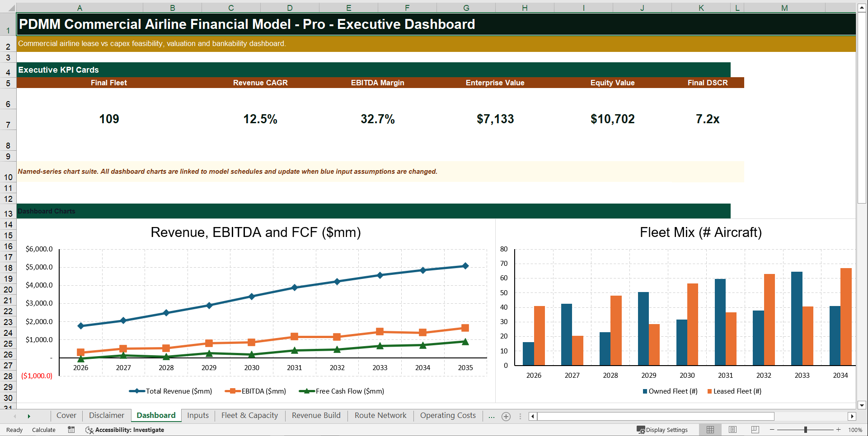
Task: Click the 2034 Leased Fleet bar
Action: pyautogui.click(x=846, y=317)
